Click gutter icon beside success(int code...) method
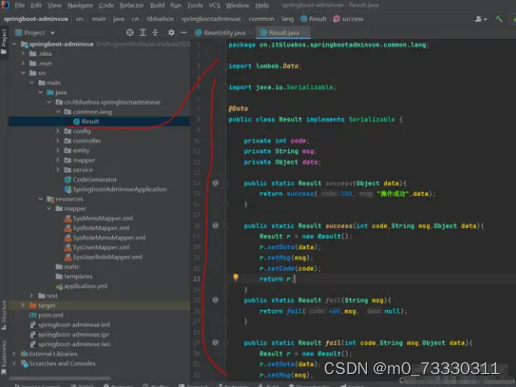516x387 pixels. click(x=215, y=226)
